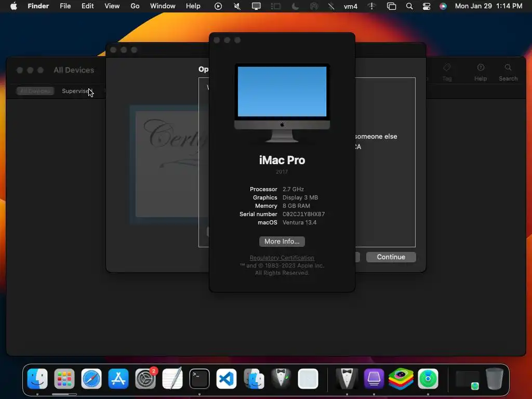The width and height of the screenshot is (532, 399).
Task: Open the App Store dock icon
Action: click(118, 378)
